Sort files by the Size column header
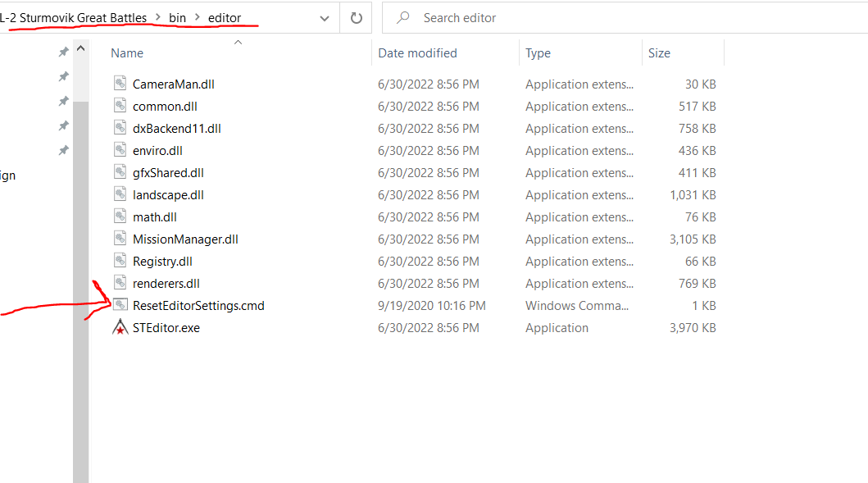Viewport: 868px width, 483px height. click(x=659, y=53)
